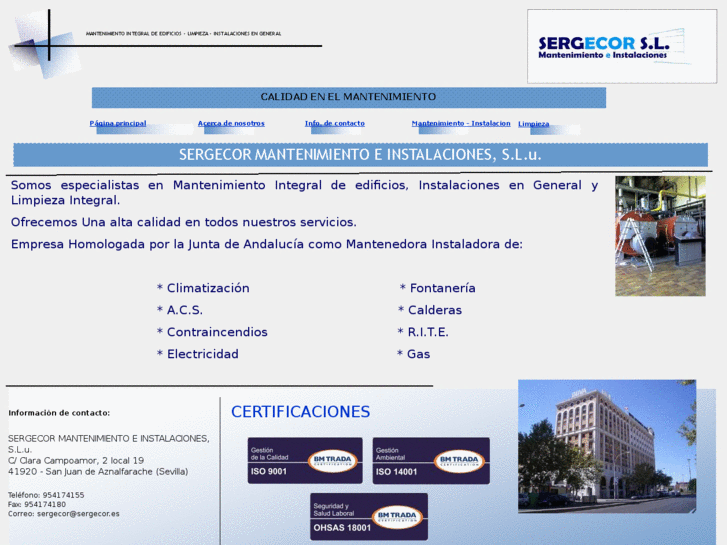
Task: Go to Acerca de nosotros page
Action: click(x=231, y=123)
